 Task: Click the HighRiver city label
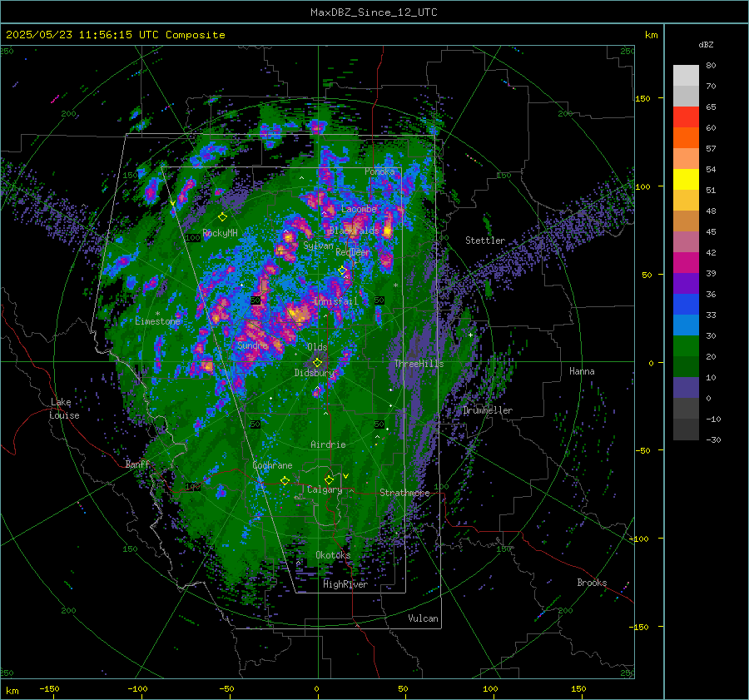click(345, 584)
